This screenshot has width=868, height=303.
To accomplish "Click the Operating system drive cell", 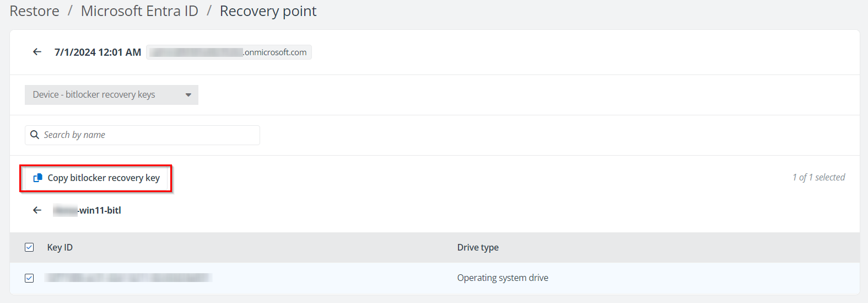I will coord(503,278).
